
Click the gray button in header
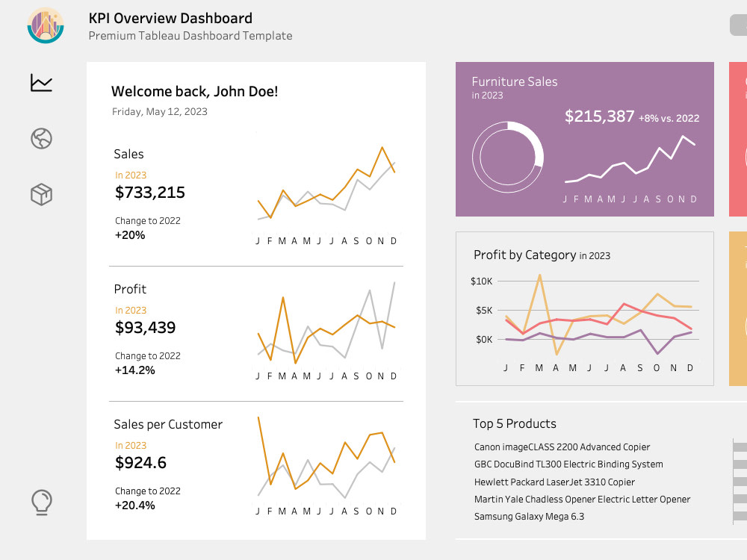(x=739, y=25)
